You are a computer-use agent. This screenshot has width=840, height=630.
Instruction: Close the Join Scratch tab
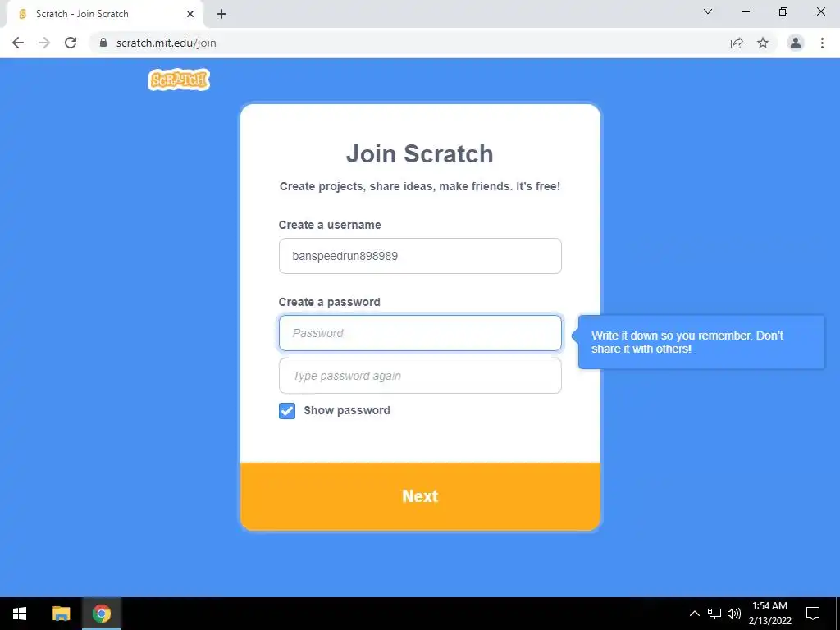190,14
